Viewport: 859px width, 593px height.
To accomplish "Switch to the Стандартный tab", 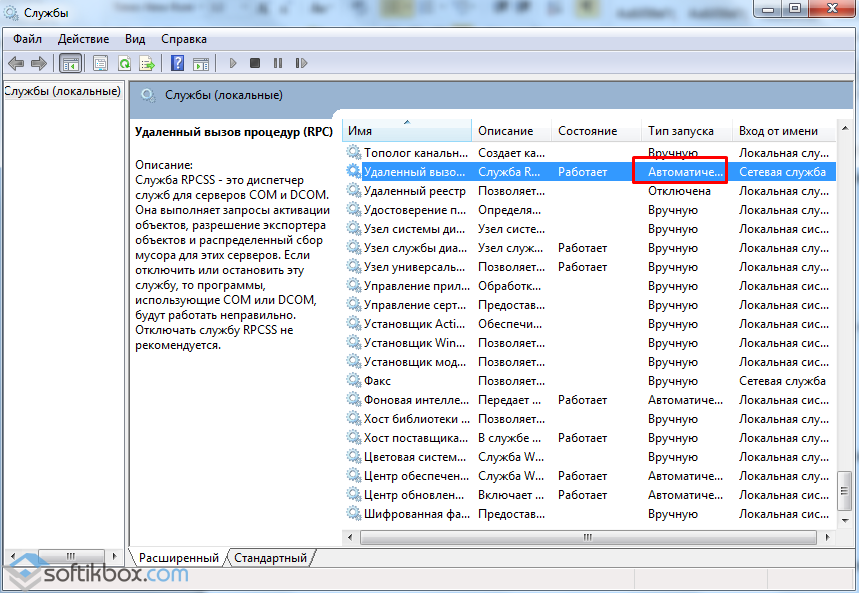I will pyautogui.click(x=271, y=558).
